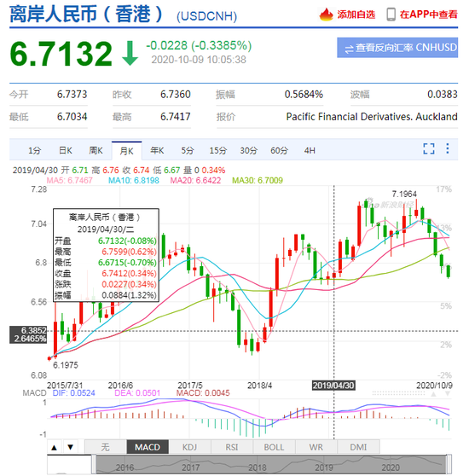Click the flame icon beside 添加自选
The height and width of the screenshot is (476, 469).
tap(327, 15)
